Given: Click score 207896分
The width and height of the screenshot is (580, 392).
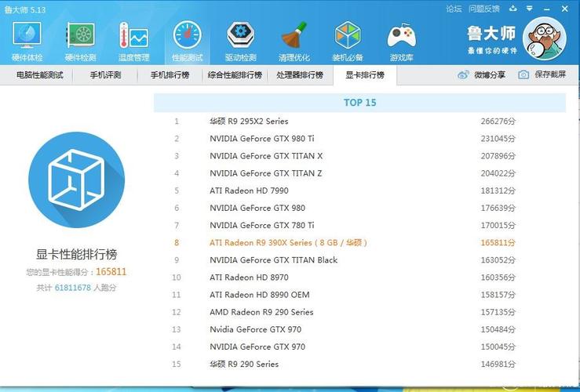Looking at the screenshot, I should pos(498,156).
